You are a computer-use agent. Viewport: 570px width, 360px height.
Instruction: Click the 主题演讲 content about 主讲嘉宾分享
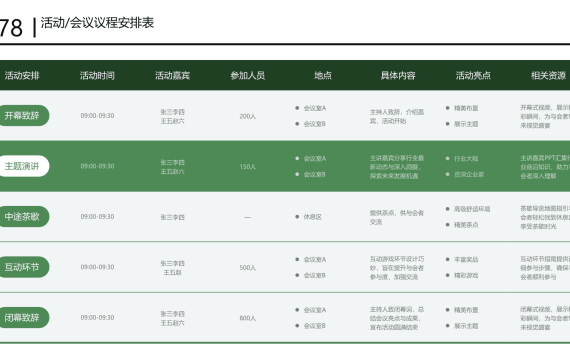(397, 167)
